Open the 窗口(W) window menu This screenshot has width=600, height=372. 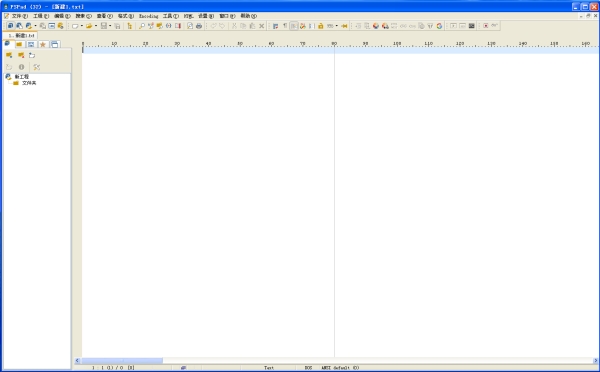tap(227, 16)
